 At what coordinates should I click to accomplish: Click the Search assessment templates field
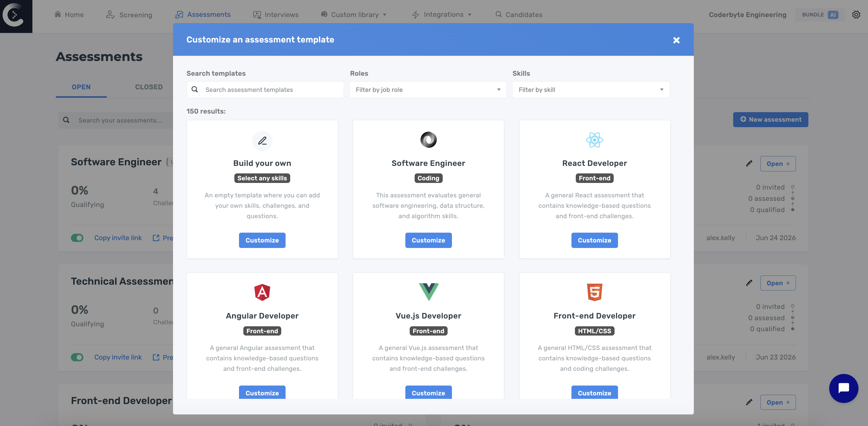[x=265, y=90]
